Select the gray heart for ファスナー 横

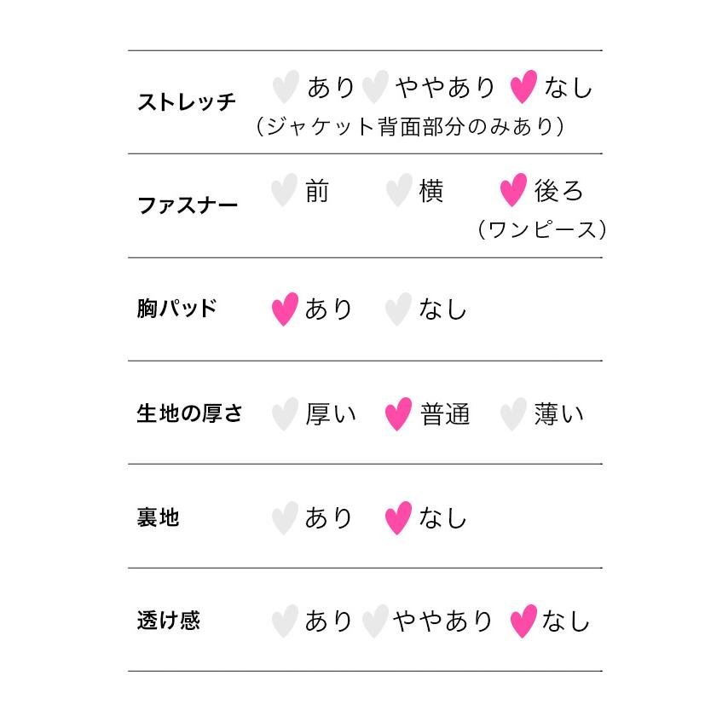398,191
